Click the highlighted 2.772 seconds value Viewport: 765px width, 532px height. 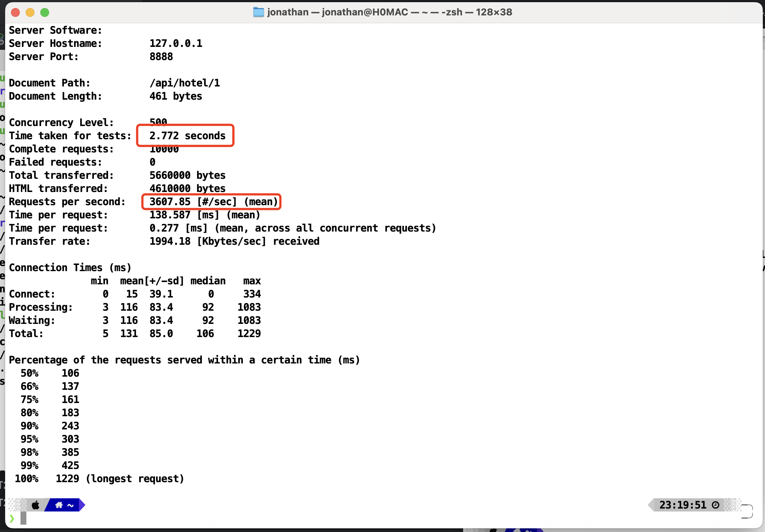pyautogui.click(x=187, y=136)
